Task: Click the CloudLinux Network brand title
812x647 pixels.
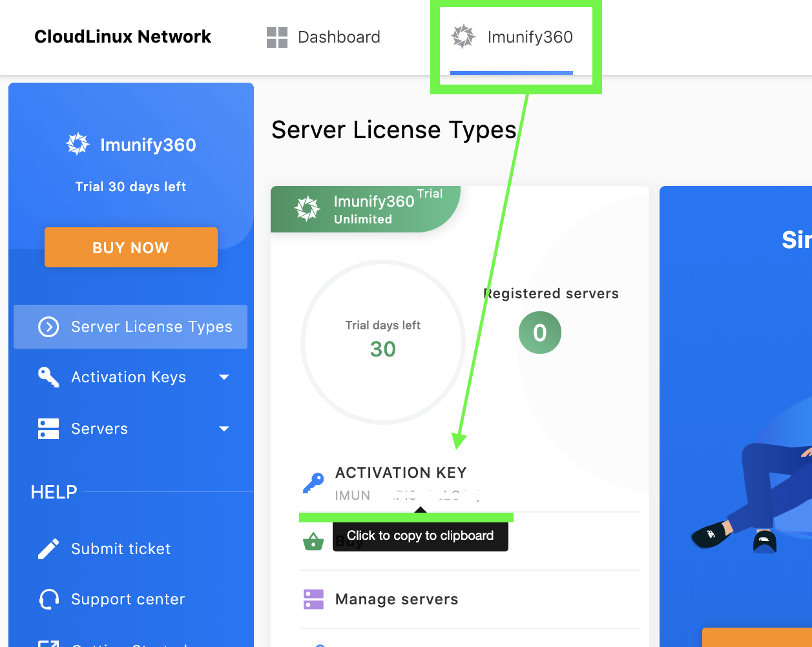Action: 123,37
